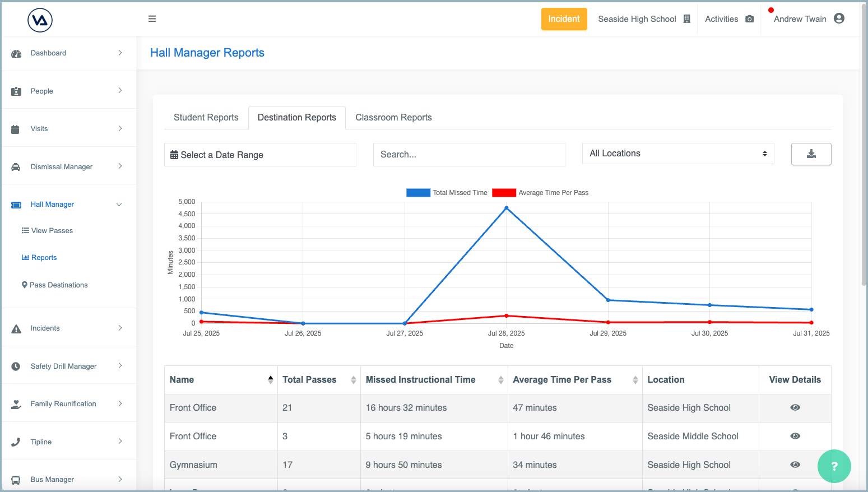The height and width of the screenshot is (492, 868).
Task: Sort table by Name column
Action: point(221,380)
